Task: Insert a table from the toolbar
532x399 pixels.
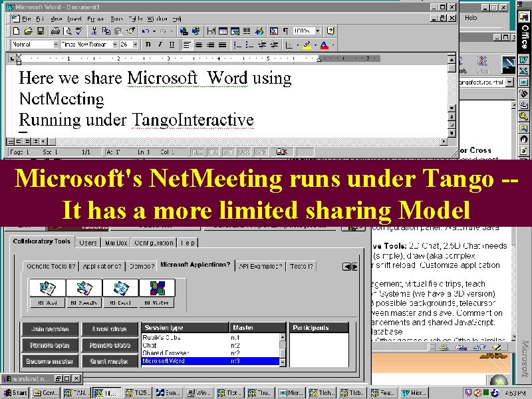Action: click(x=223, y=31)
